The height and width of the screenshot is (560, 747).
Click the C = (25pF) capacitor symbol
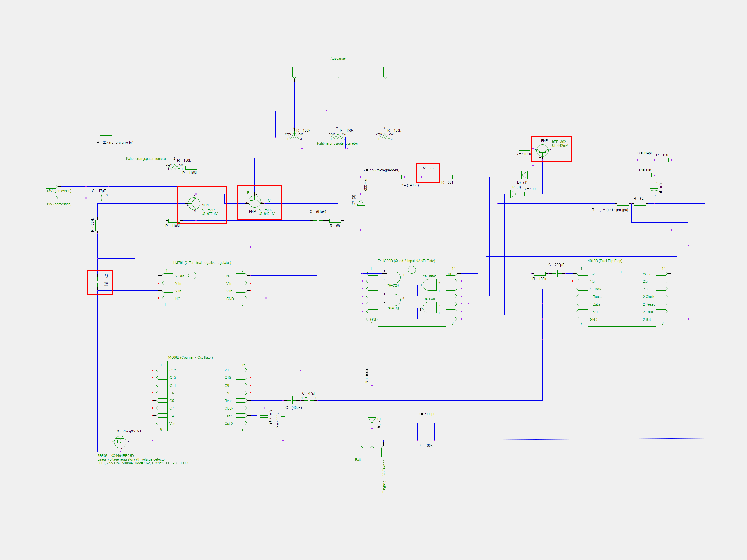point(264,416)
